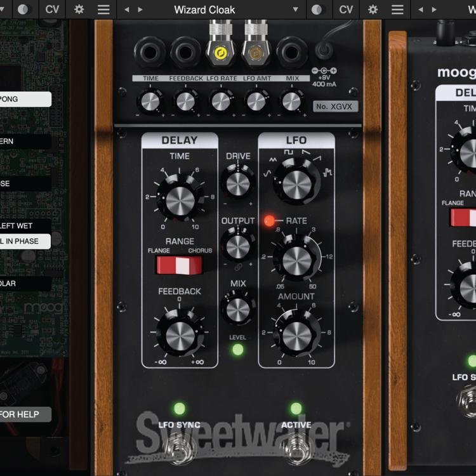Click the OUTPUT knob
476x476 pixels.
(x=238, y=246)
